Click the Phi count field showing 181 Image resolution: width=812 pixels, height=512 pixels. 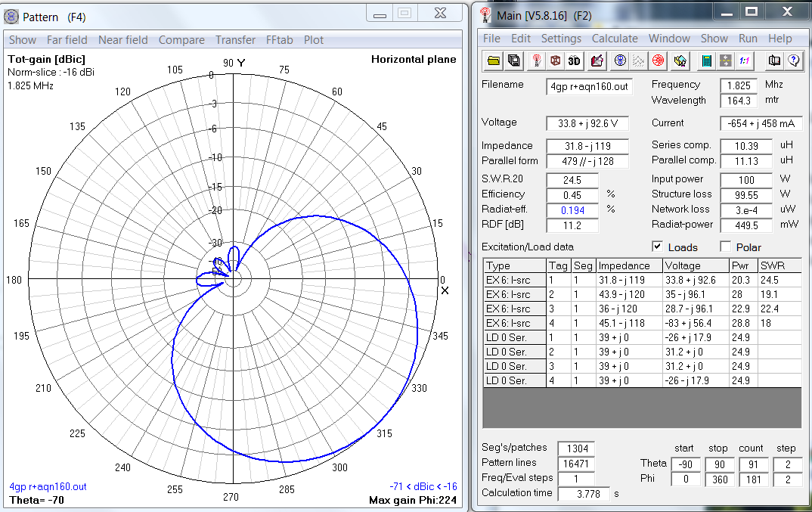tap(754, 479)
